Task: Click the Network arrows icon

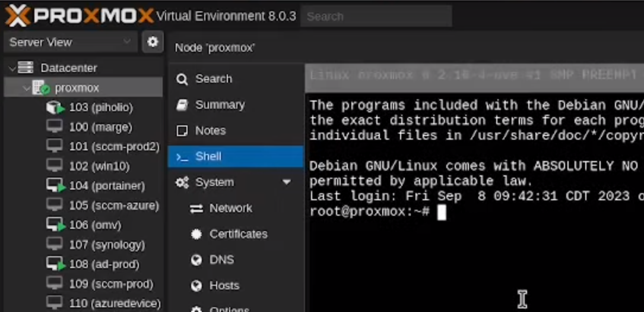Action: point(196,209)
